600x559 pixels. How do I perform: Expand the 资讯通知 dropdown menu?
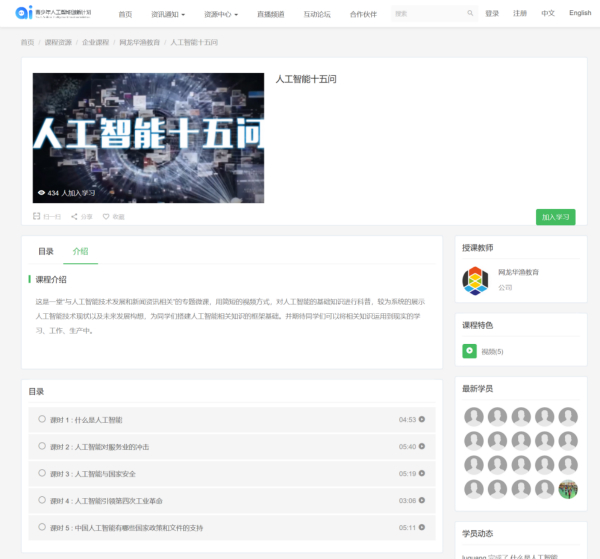click(168, 14)
